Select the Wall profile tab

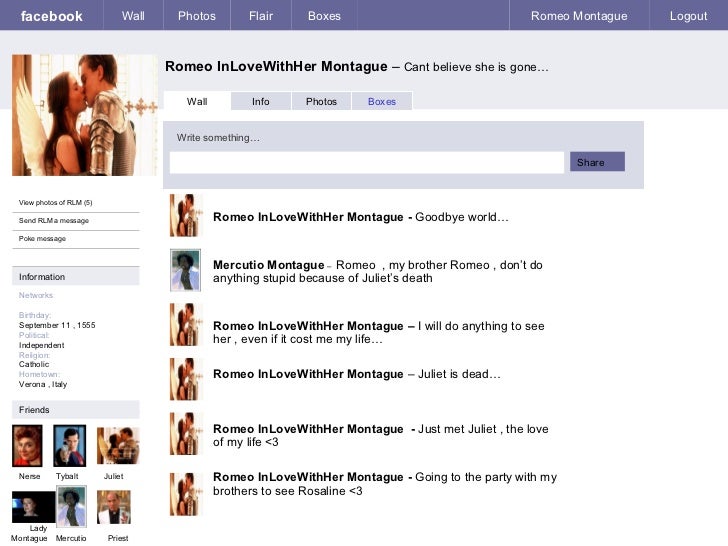tap(197, 101)
